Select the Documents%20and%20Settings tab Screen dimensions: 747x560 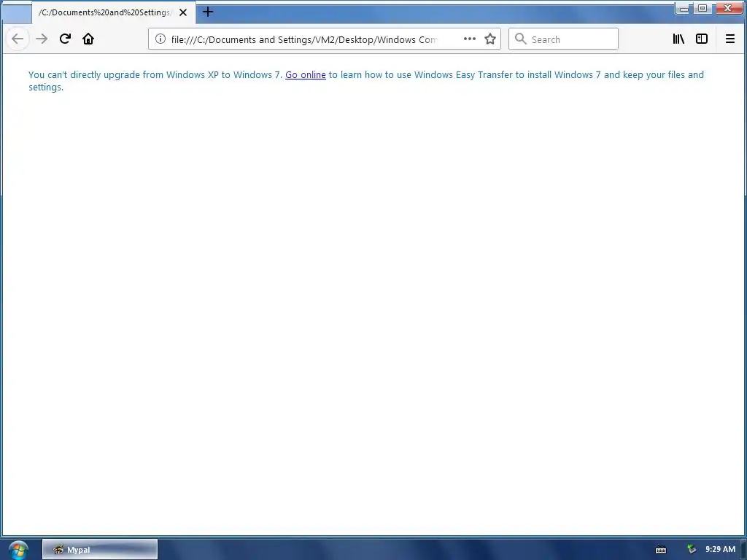(x=114, y=12)
